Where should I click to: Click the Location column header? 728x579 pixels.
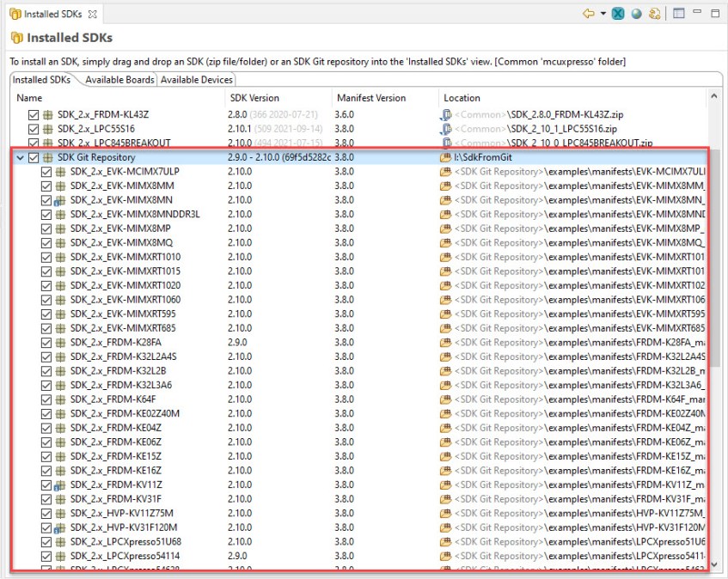pyautogui.click(x=462, y=98)
